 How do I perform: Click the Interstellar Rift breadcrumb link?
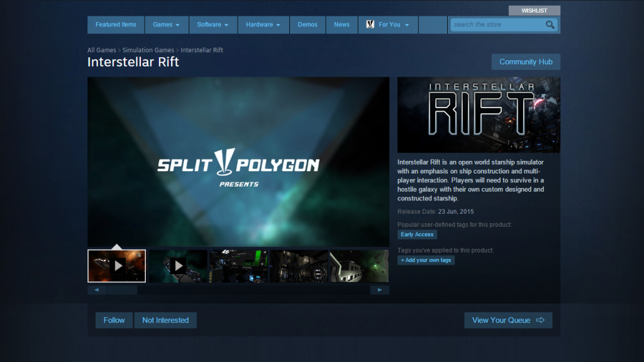pyautogui.click(x=202, y=50)
